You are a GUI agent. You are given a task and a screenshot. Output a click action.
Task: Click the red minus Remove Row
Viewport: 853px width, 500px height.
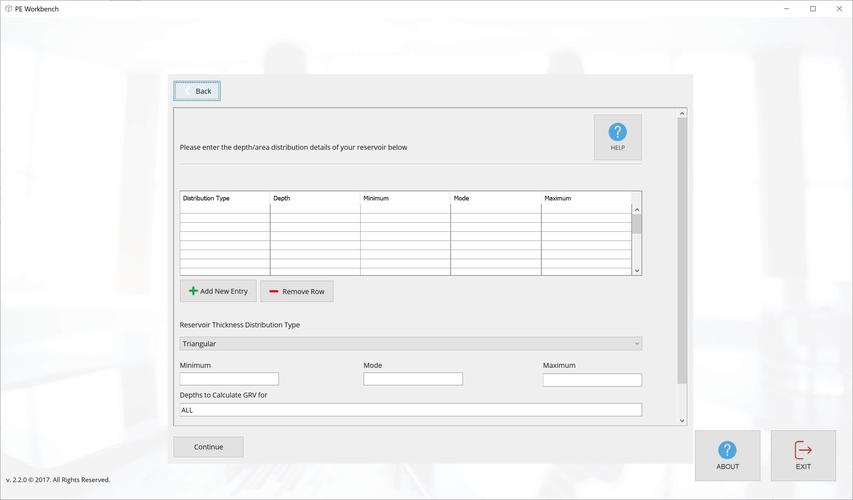tap(274, 291)
